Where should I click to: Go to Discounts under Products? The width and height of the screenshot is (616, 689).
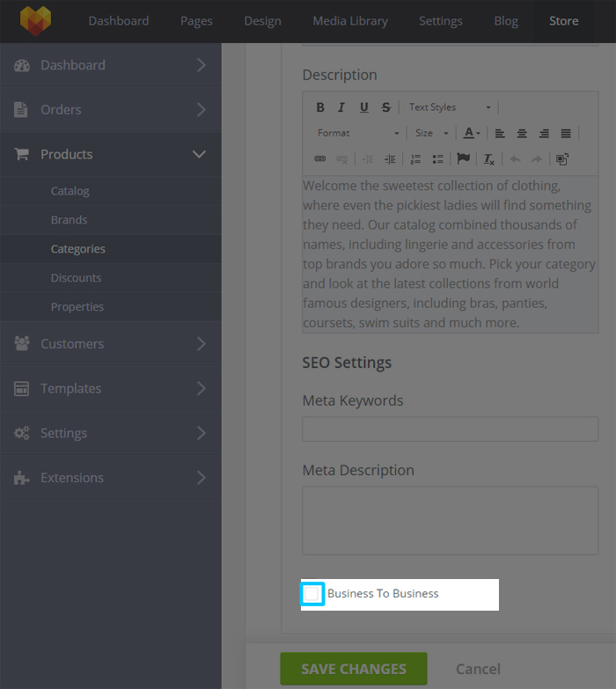tap(76, 278)
